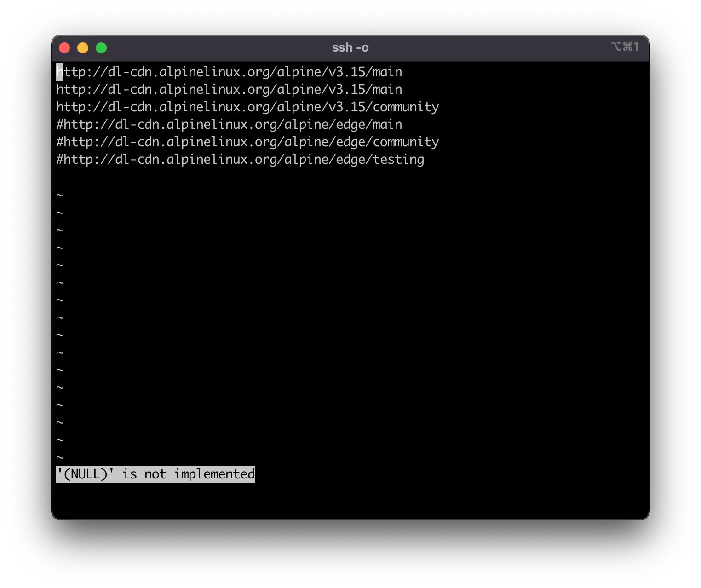This screenshot has height=588, width=701.
Task: Click the commented edge/community repository line
Action: click(247, 142)
